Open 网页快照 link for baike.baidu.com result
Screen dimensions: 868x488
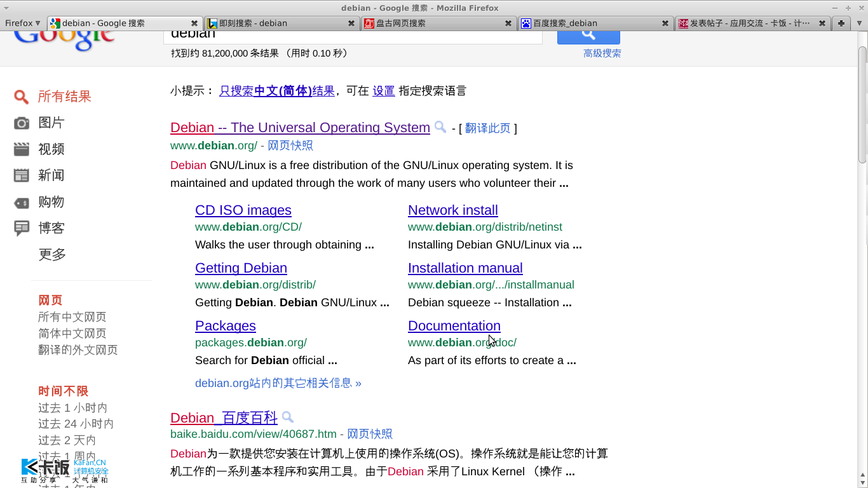(370, 434)
